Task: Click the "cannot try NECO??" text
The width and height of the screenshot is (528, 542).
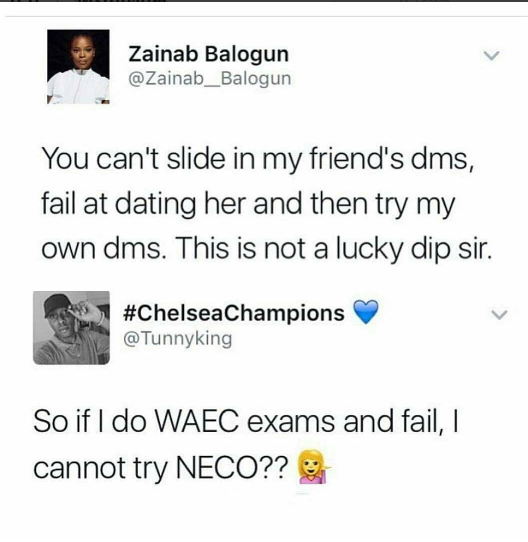Action: (x=160, y=469)
